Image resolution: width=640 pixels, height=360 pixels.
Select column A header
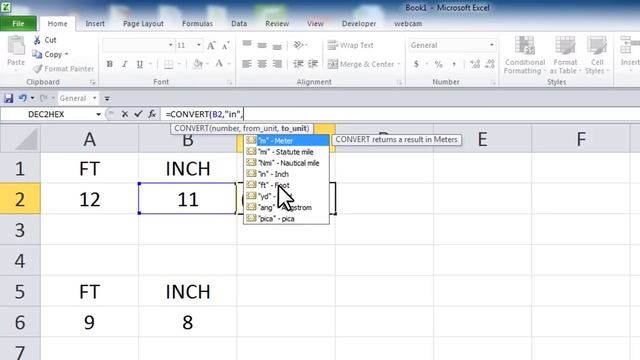point(89,139)
